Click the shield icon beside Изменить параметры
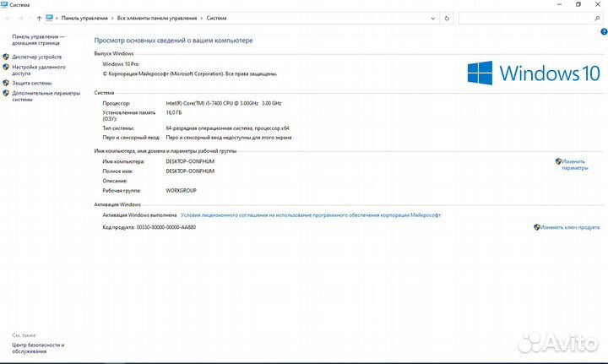This screenshot has width=608, height=364. (558, 161)
